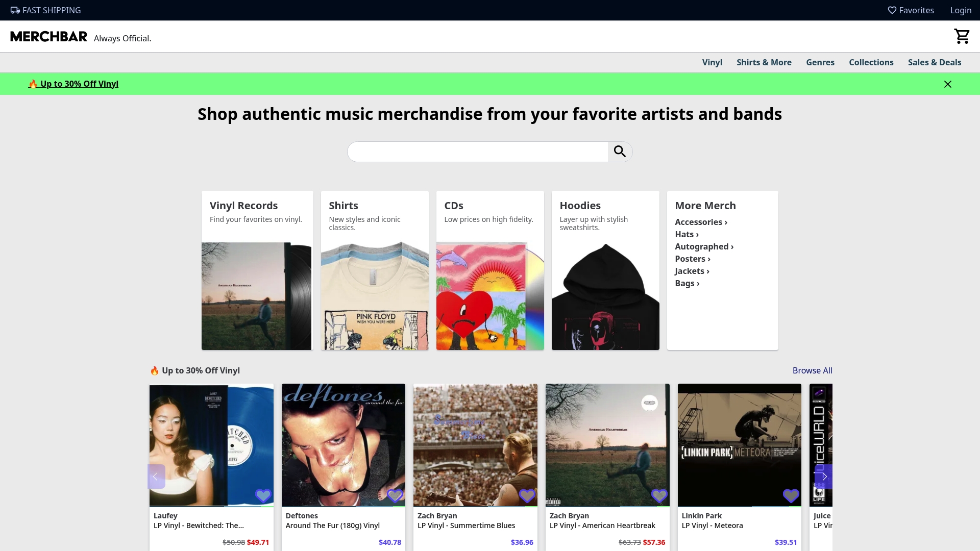Open Favorites via the heart icon in header
The height and width of the screenshot is (551, 980).
coord(893,10)
